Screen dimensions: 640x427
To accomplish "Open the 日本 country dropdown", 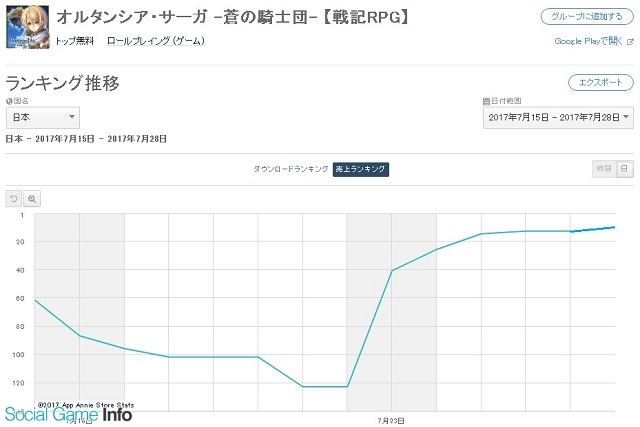I will click(43, 118).
